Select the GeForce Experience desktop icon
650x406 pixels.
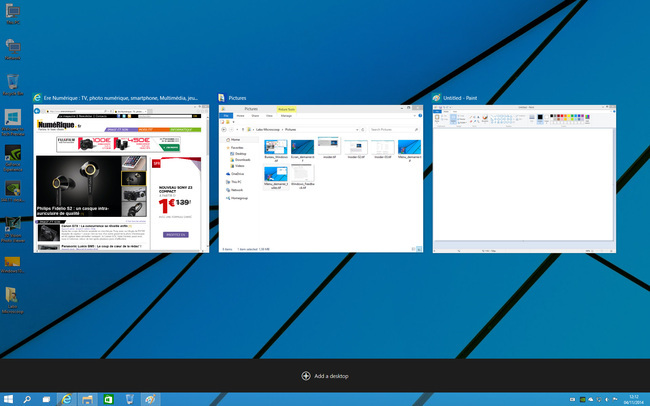(x=13, y=158)
